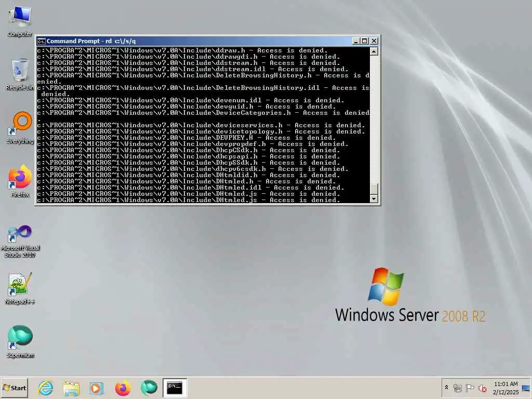Image resolution: width=532 pixels, height=399 pixels.
Task: Click the scrollbar track above the thumb
Action: pyautogui.click(x=374, y=119)
